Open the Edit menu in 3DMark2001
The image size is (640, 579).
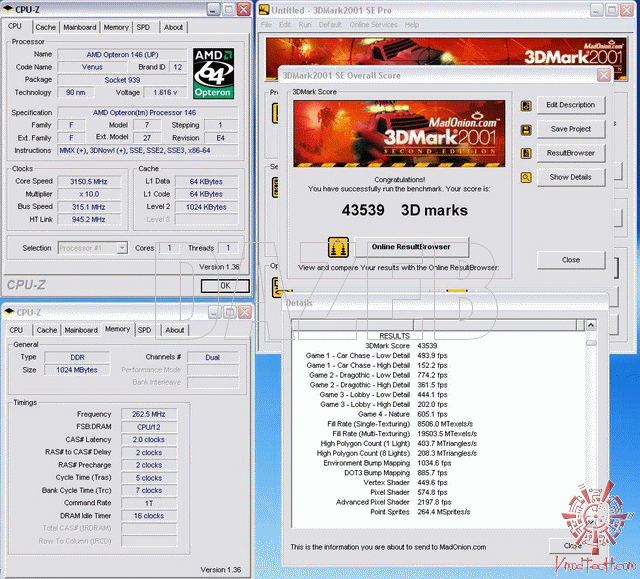[285, 25]
